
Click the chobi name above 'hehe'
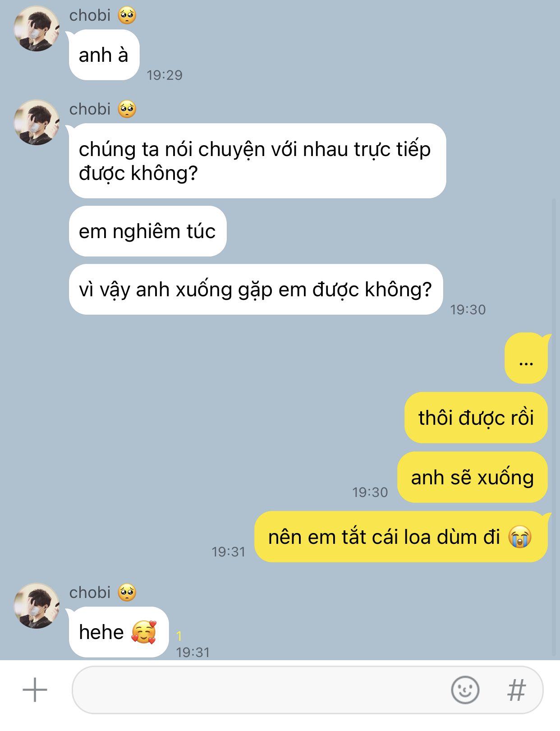(x=90, y=593)
